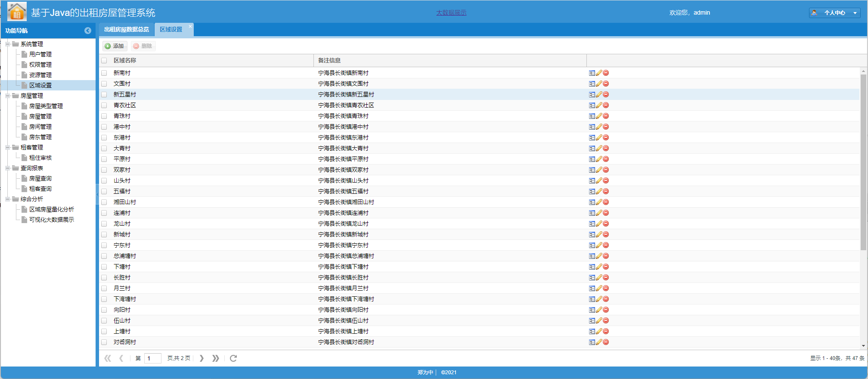The image size is (868, 379).
Task: Delete icon for 平原村 row
Action: pos(606,159)
